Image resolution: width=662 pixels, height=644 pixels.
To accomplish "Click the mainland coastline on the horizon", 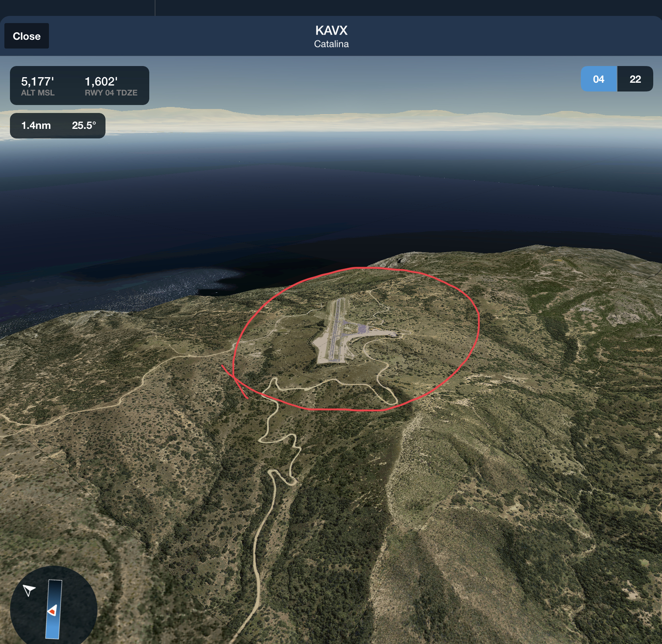I will [x=331, y=117].
